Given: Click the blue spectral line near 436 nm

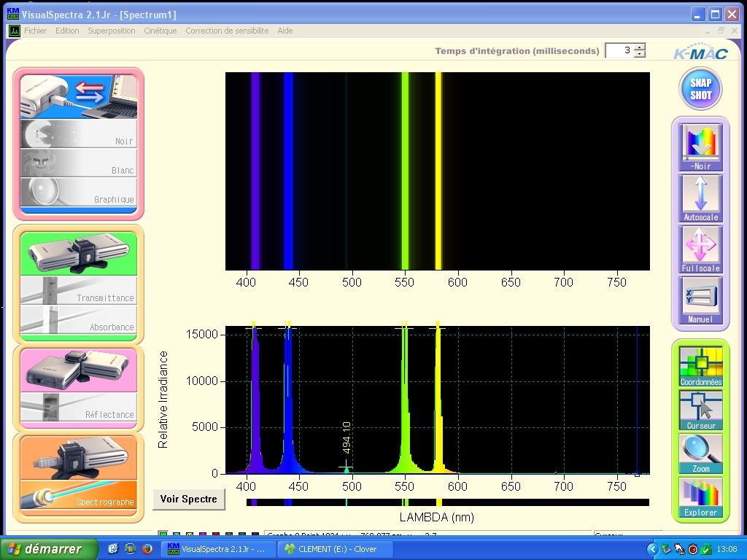Looking at the screenshot, I should [288, 171].
